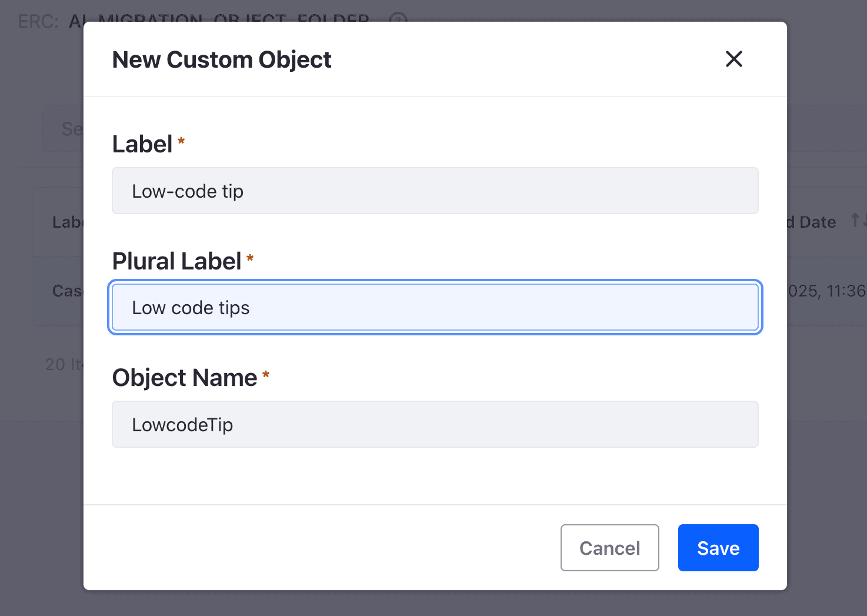Screen dimensions: 867x616
Task: Click the X icon in the dialog corner
Action: pyautogui.click(x=733, y=59)
